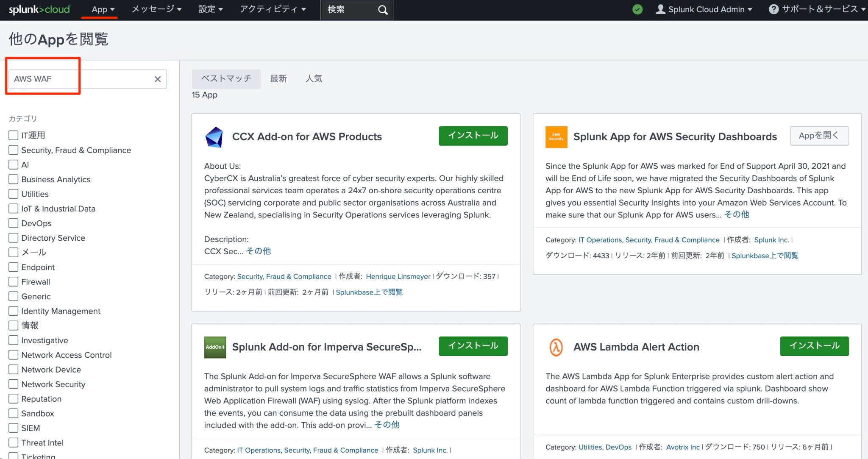Open the green system health status icon

point(637,9)
